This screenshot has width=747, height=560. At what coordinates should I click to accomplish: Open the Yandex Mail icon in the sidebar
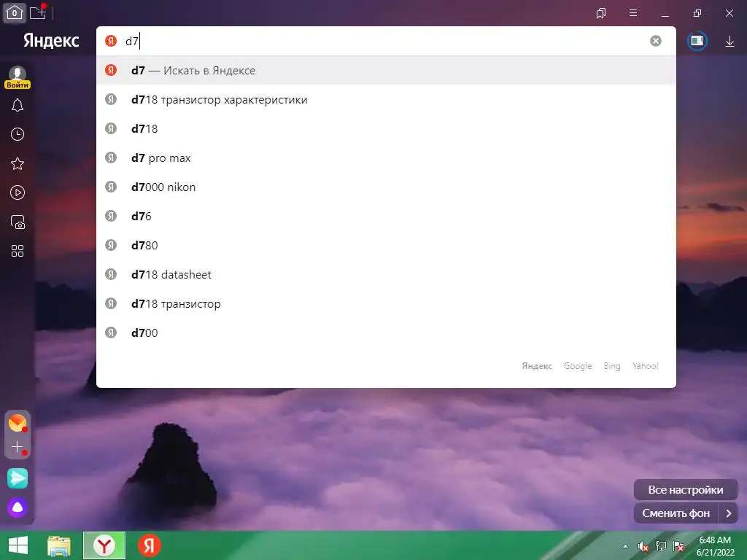pyautogui.click(x=18, y=423)
